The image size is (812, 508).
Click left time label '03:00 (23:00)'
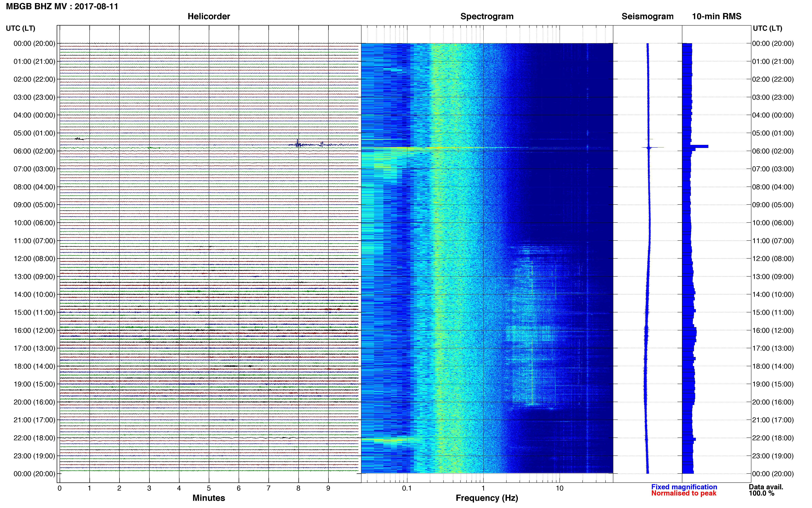pyautogui.click(x=34, y=97)
